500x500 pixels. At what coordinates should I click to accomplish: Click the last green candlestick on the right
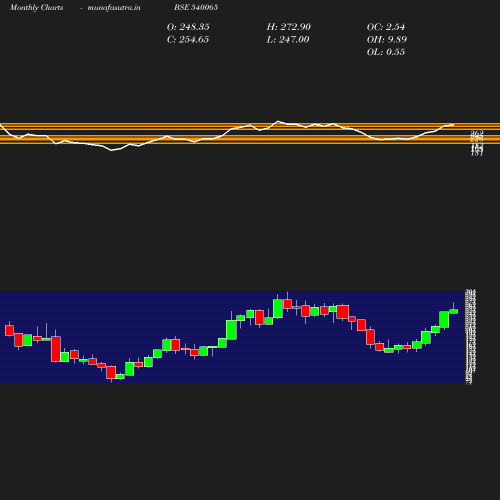(454, 311)
